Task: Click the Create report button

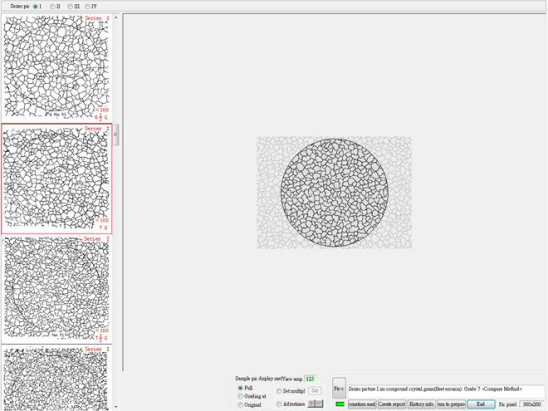Action: pos(392,404)
